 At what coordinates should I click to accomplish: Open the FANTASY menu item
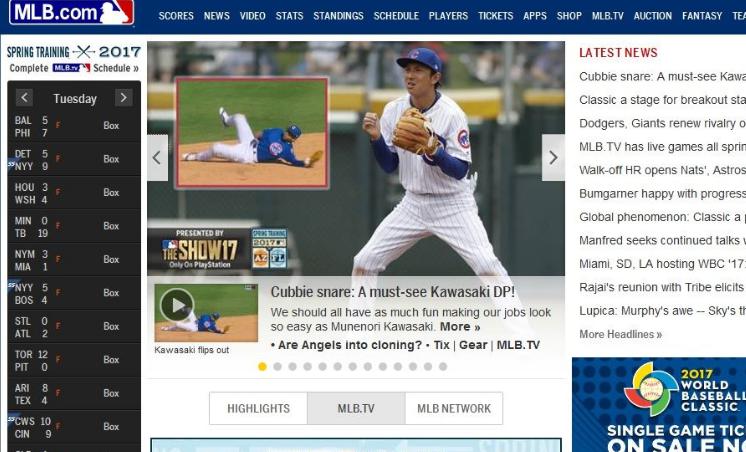(x=702, y=16)
